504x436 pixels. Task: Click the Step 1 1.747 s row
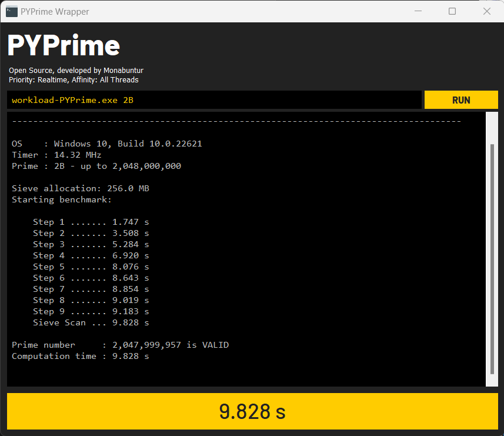(91, 222)
